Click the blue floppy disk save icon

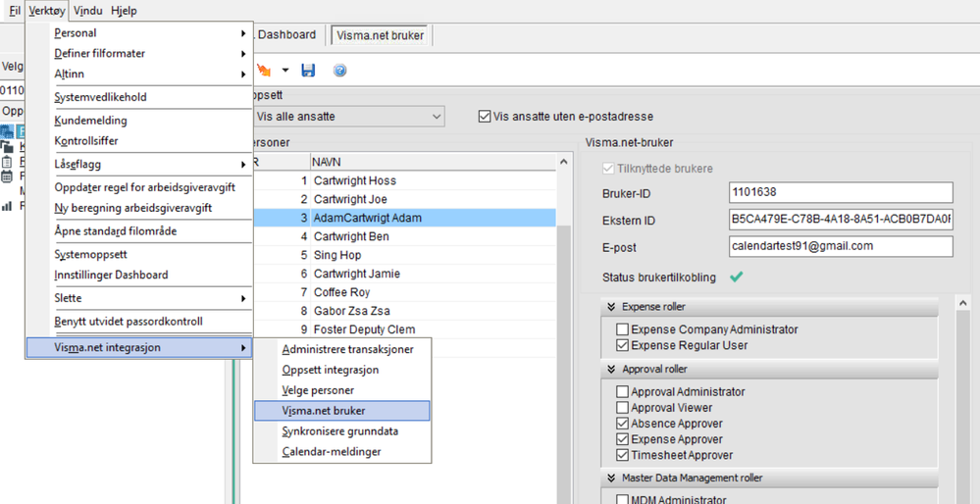coord(307,71)
